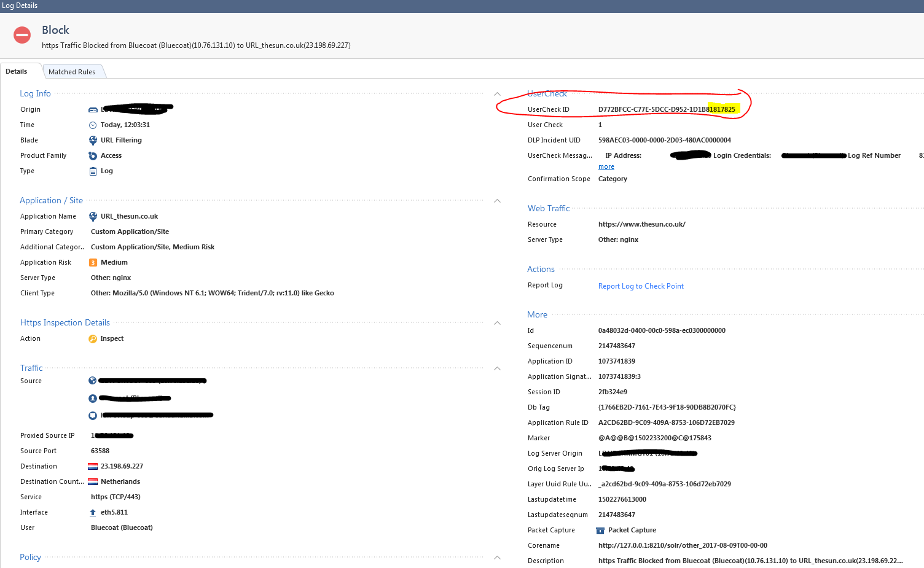Click the Application Rule ID value

click(x=667, y=423)
